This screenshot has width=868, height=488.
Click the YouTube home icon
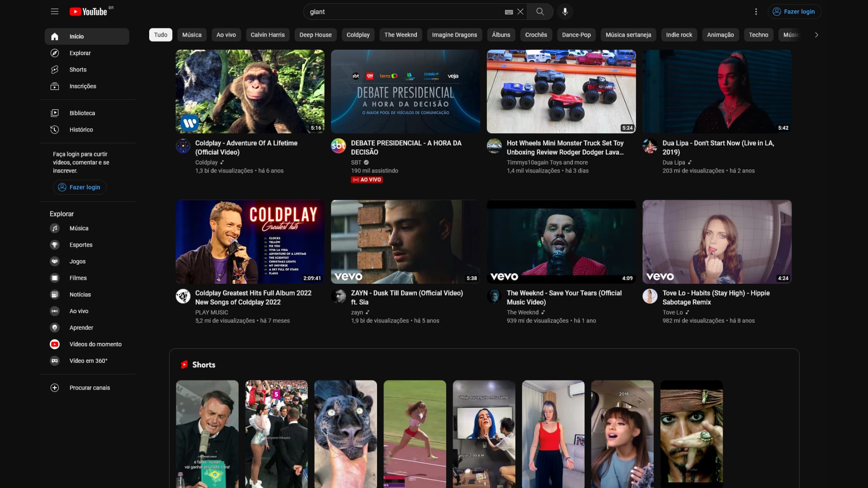coord(54,36)
